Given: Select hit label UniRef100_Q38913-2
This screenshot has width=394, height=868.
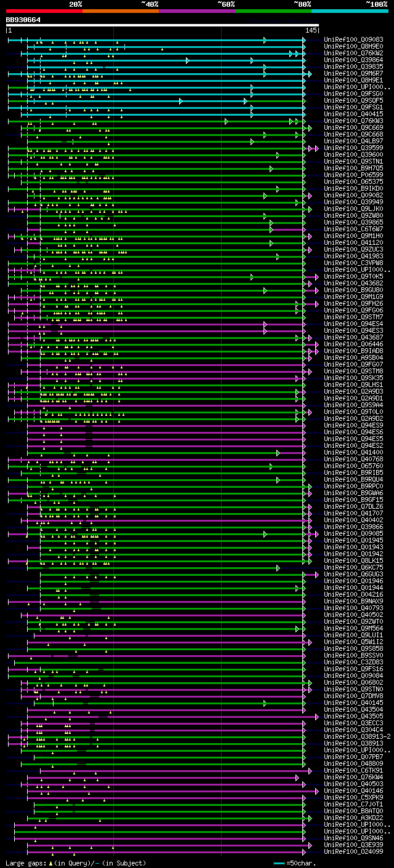Looking at the screenshot, I should pos(357,736).
